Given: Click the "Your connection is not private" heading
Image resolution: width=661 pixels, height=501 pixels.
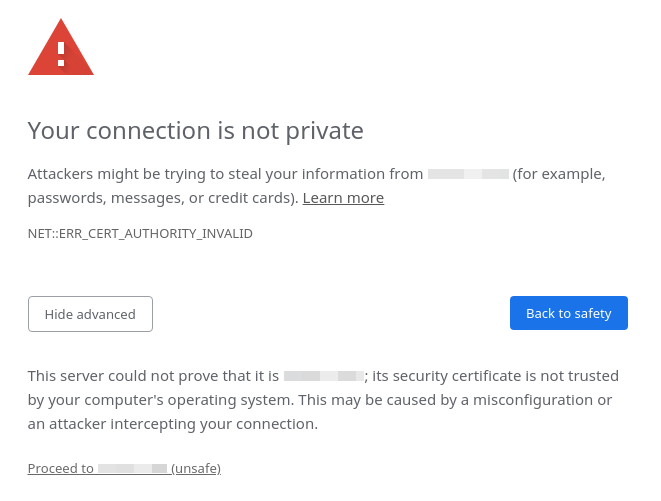Looking at the screenshot, I should [195, 130].
